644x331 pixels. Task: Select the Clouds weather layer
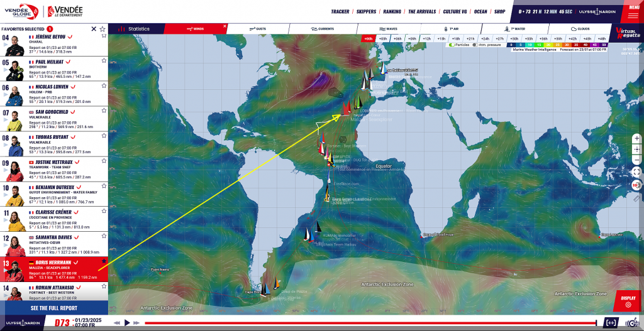click(580, 29)
